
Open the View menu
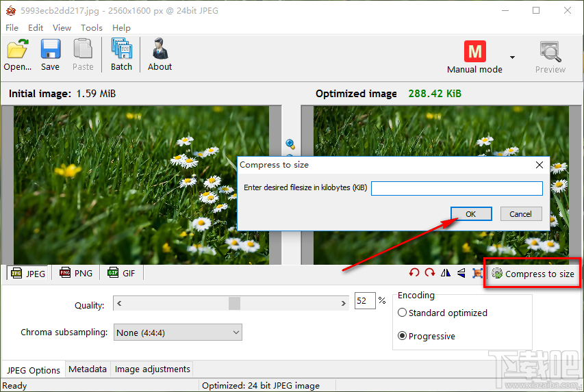[62, 28]
